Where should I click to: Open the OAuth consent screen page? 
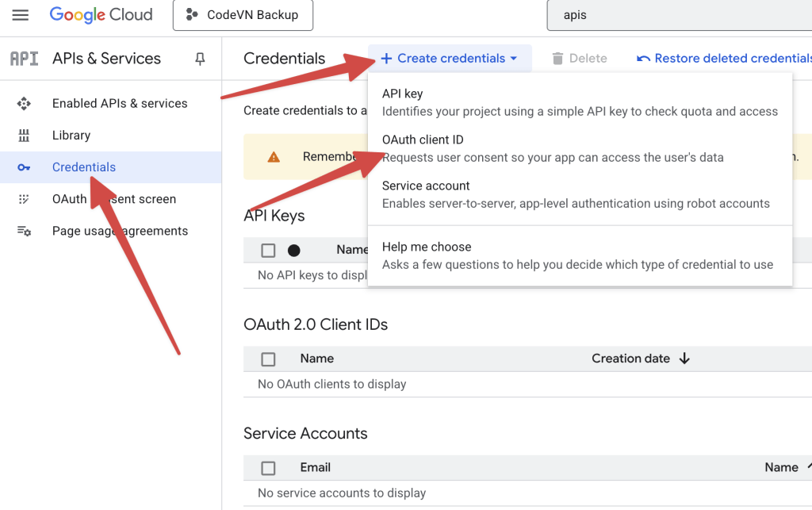coord(114,199)
